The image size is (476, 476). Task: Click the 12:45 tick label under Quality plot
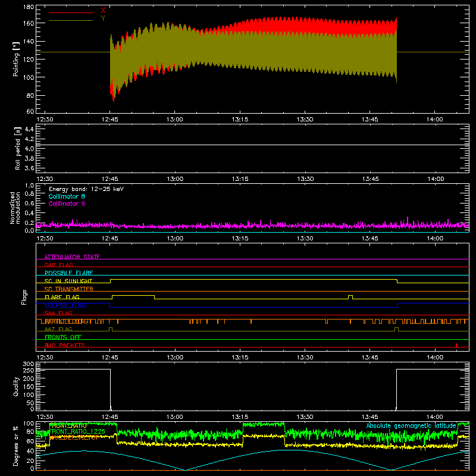click(x=109, y=417)
